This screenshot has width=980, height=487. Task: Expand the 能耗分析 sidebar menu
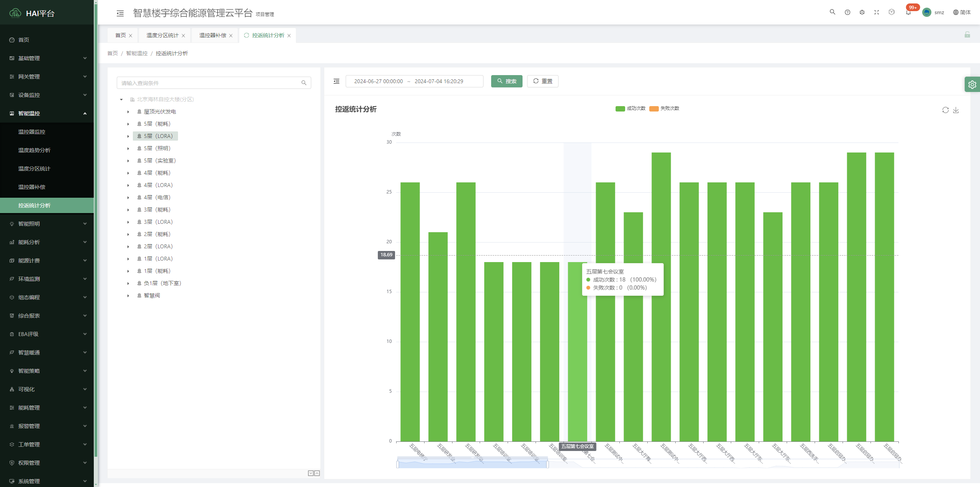pos(47,242)
